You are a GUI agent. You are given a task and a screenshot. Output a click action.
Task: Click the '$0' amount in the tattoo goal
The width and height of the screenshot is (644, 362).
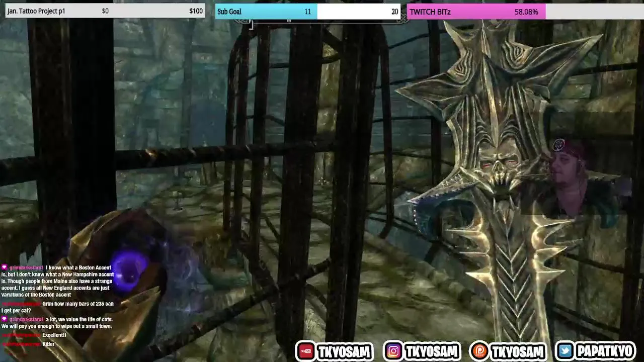(105, 11)
